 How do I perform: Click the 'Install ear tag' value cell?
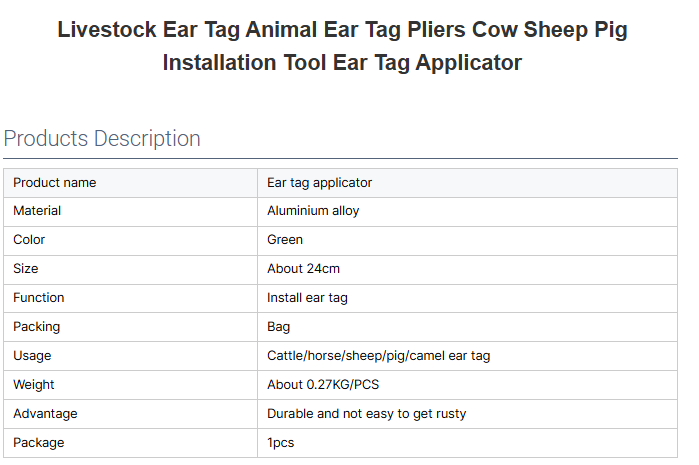[307, 298]
